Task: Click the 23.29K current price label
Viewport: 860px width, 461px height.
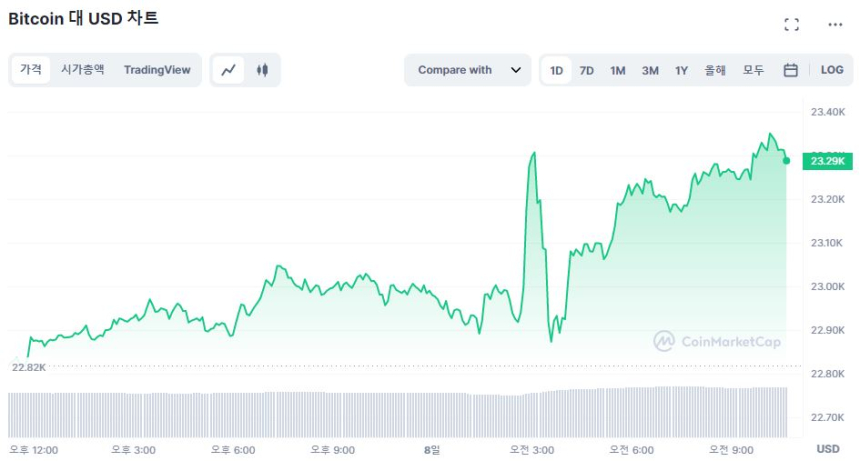Action: (x=827, y=161)
